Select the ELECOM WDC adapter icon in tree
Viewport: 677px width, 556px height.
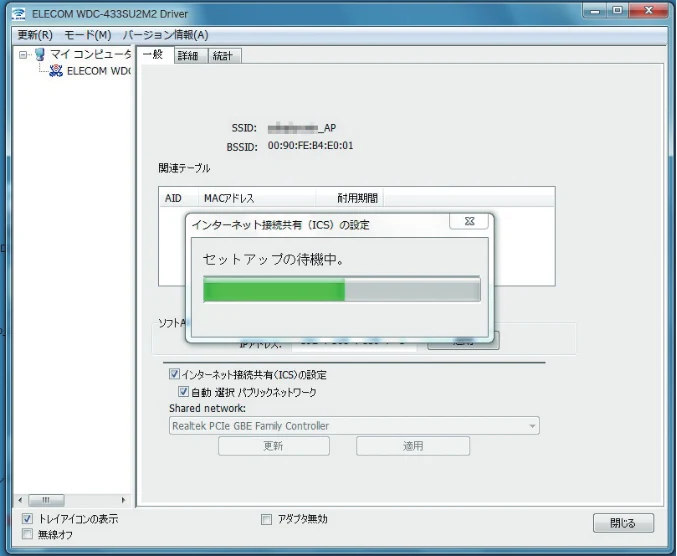55,70
